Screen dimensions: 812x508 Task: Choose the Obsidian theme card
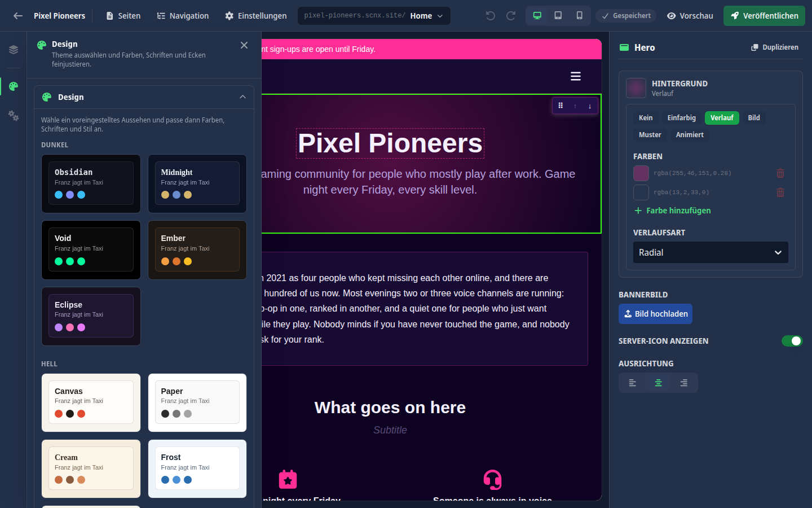tap(91, 183)
